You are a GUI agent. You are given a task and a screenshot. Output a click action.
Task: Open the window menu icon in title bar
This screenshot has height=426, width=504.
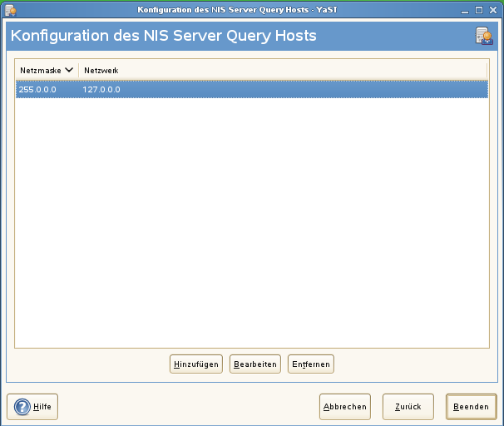[11, 10]
